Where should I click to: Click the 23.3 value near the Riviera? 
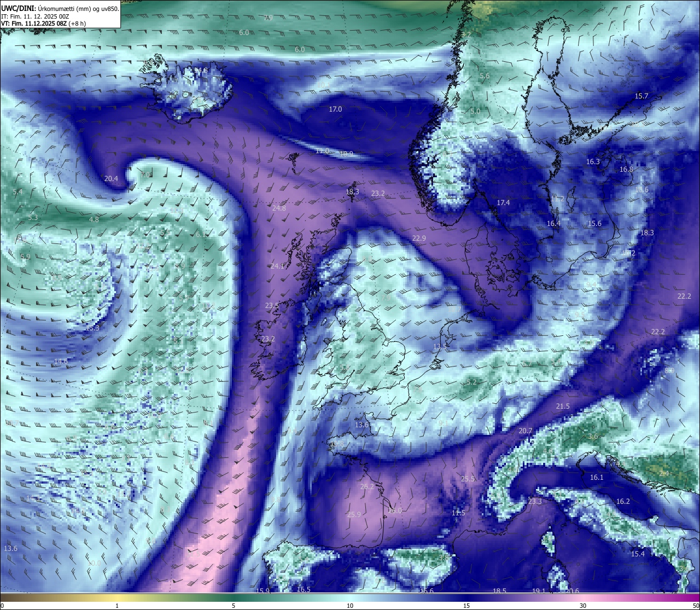535,501
